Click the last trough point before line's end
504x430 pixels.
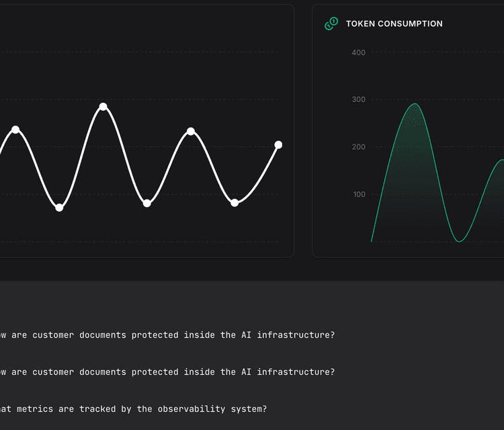point(235,203)
